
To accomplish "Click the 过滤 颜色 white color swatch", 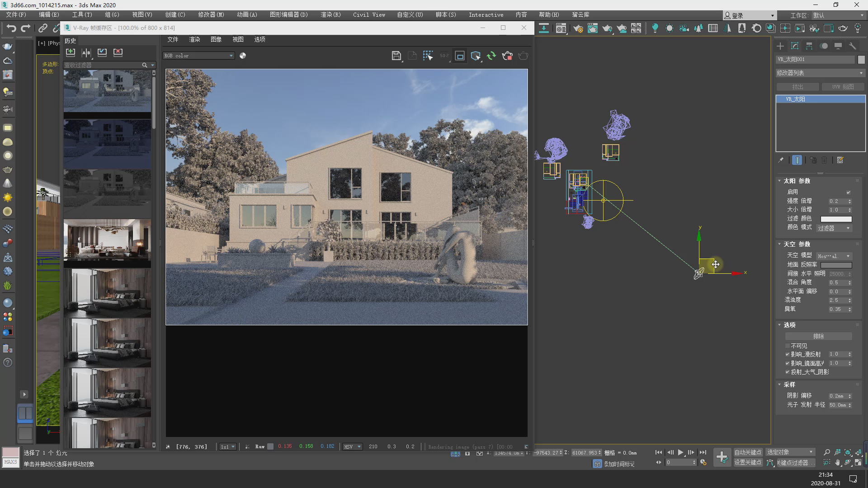I will pyautogui.click(x=836, y=219).
